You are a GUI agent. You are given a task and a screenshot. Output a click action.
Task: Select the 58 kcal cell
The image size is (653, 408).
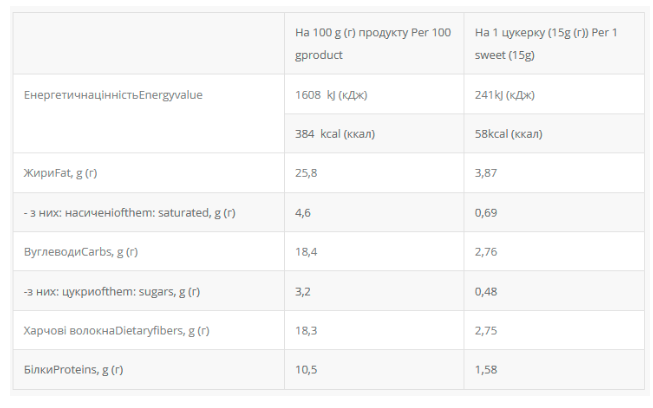(x=508, y=133)
